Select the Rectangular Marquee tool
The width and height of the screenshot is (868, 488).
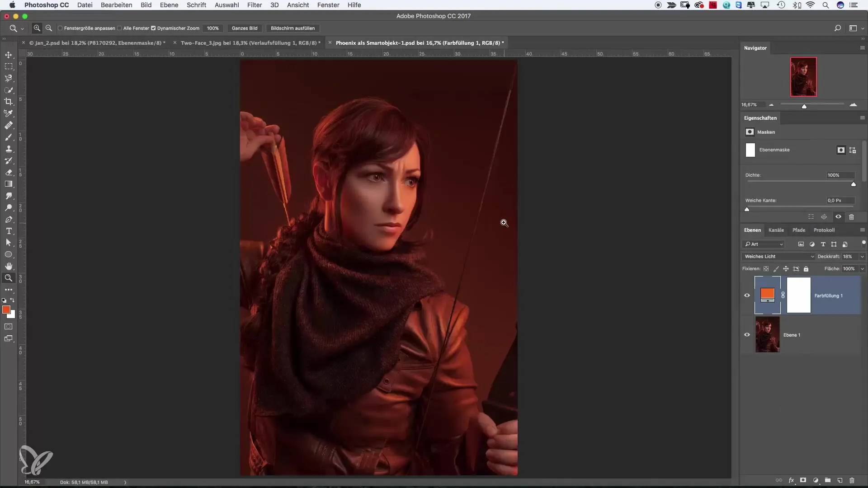pos(9,66)
